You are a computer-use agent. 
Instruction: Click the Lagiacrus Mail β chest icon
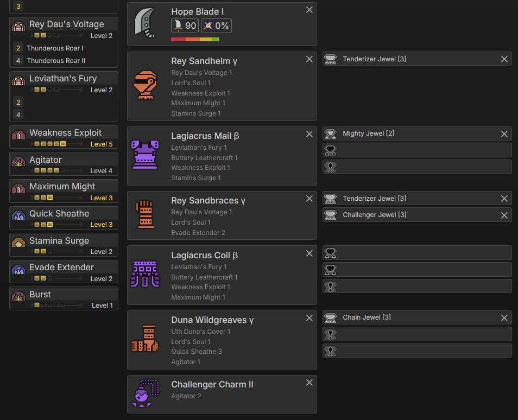point(145,155)
